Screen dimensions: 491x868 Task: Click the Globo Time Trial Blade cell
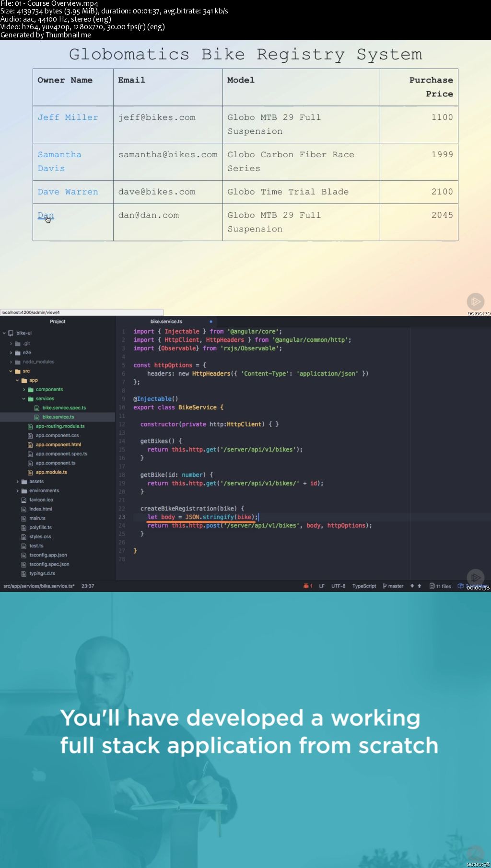301,192
